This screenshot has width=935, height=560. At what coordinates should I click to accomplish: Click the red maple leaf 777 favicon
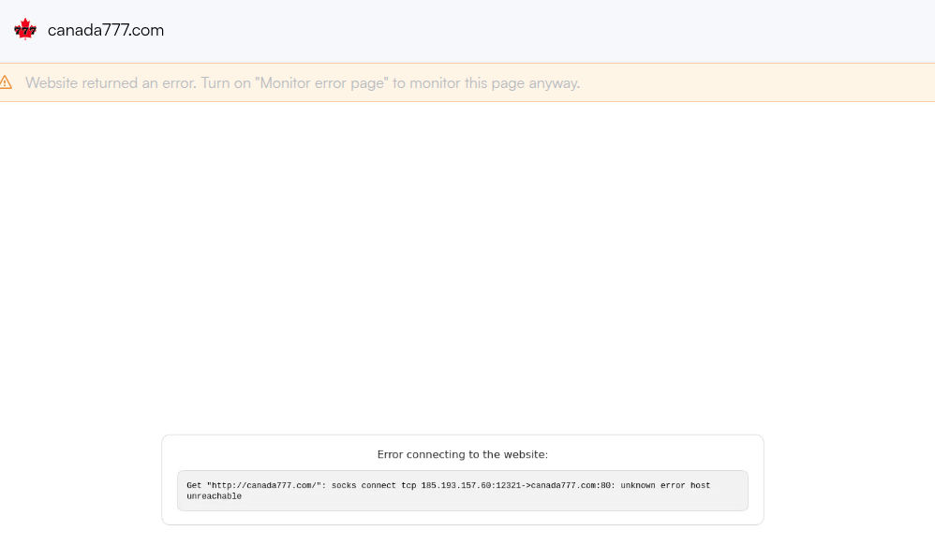click(25, 29)
